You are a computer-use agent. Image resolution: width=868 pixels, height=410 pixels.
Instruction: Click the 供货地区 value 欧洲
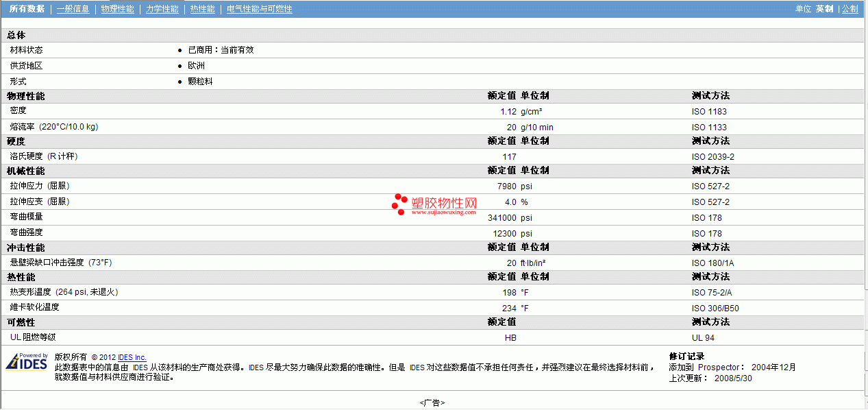(196, 66)
